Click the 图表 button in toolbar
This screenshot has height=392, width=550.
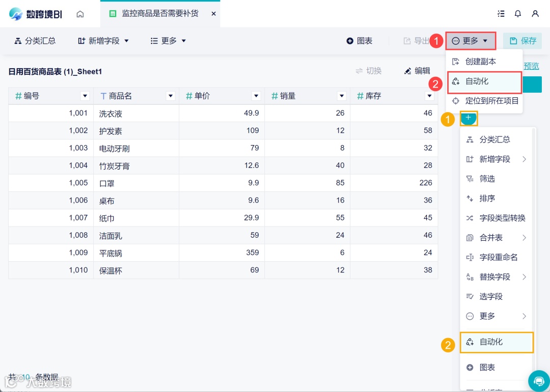coord(359,41)
